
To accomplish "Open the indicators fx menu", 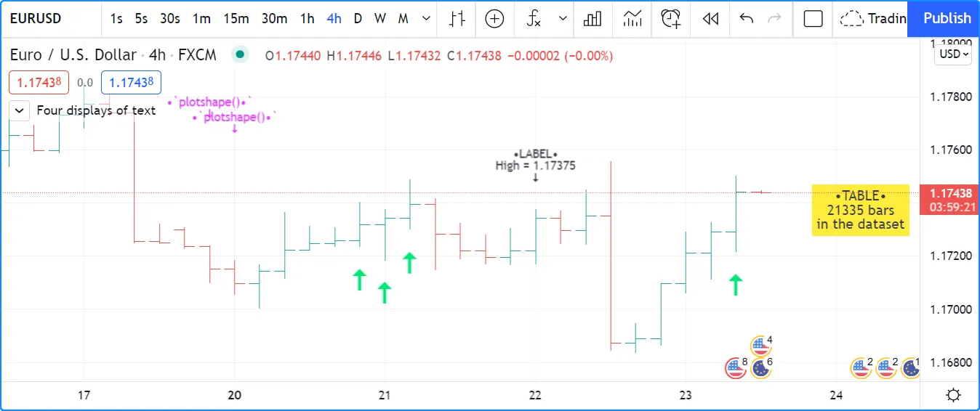I will coord(534,19).
